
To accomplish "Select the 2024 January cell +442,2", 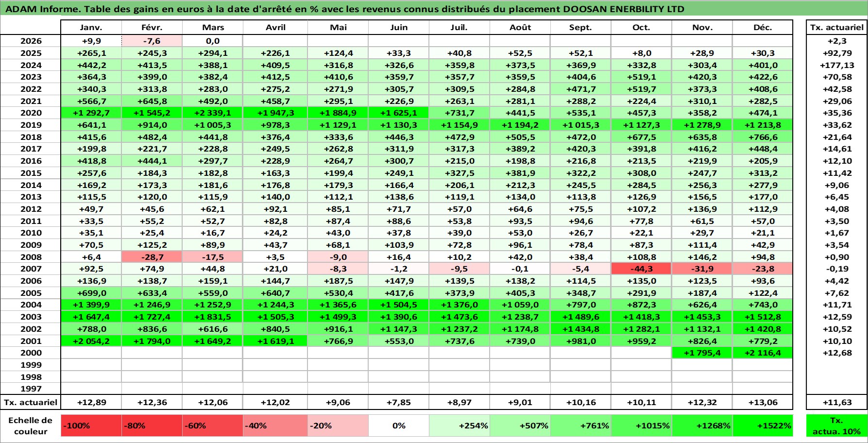I will (x=91, y=65).
